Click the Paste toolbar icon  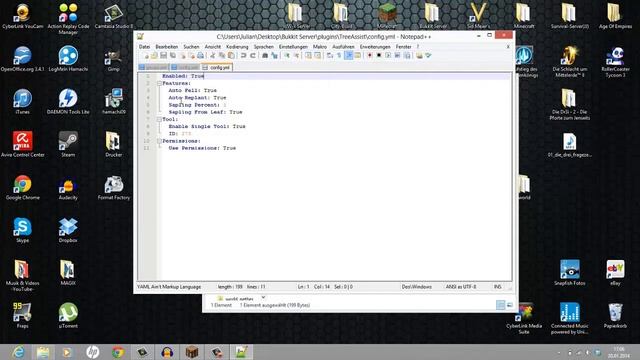(x=231, y=56)
